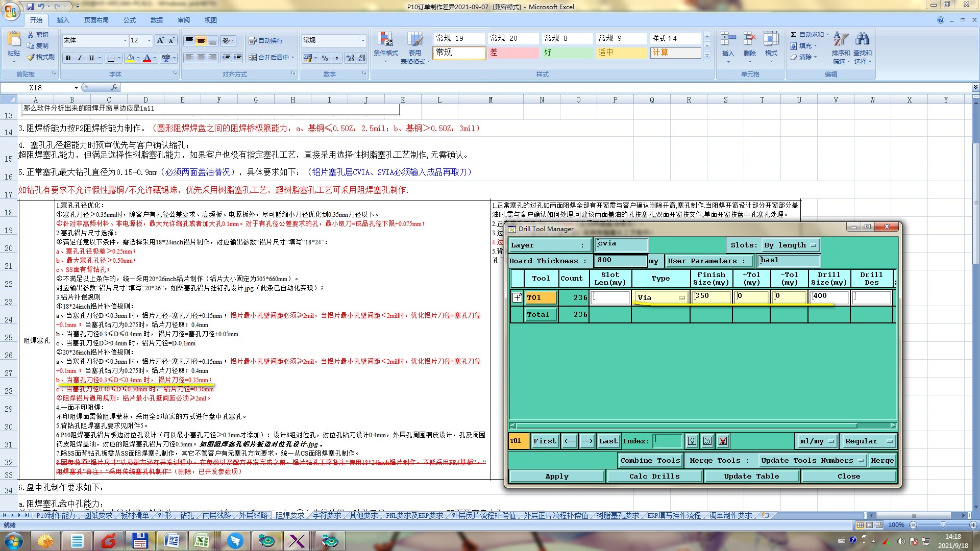
Task: Toggle T01 row selection checkbox
Action: click(x=517, y=297)
